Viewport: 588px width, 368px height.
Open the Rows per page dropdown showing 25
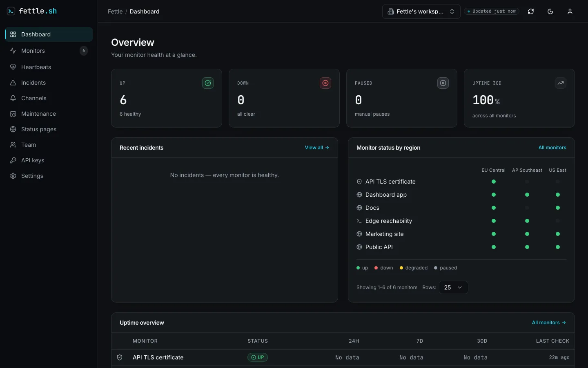point(453,287)
